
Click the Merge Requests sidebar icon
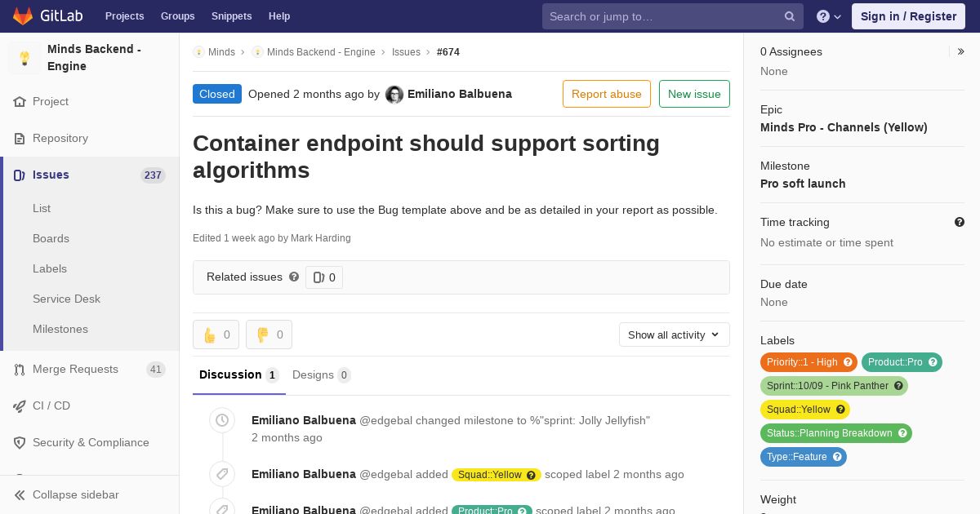pos(20,370)
